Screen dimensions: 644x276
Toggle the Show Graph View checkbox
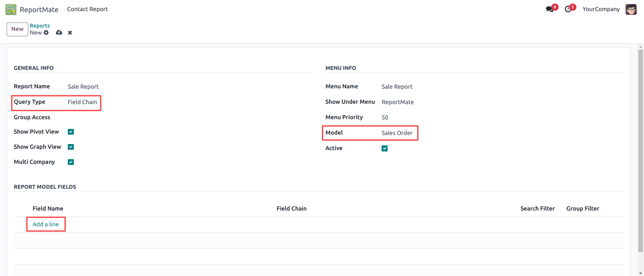click(71, 147)
